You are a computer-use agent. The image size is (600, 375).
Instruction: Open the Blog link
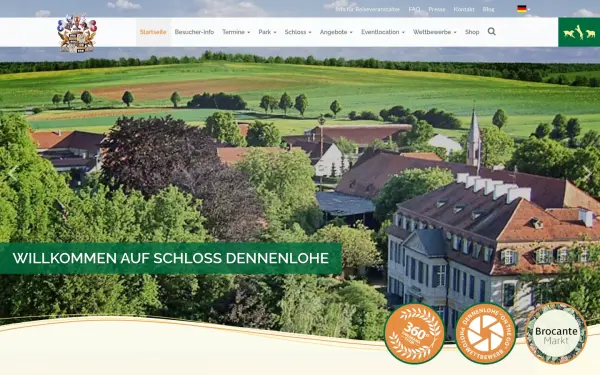coord(489,9)
